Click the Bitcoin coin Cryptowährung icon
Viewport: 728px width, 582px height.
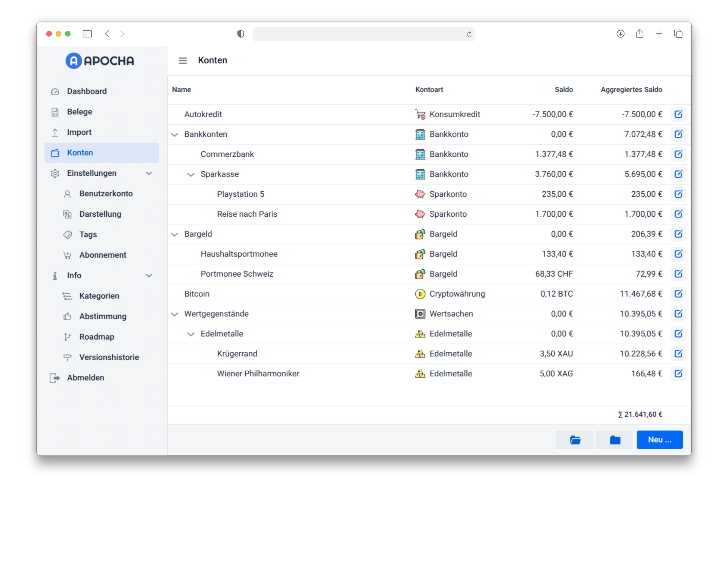tap(420, 294)
